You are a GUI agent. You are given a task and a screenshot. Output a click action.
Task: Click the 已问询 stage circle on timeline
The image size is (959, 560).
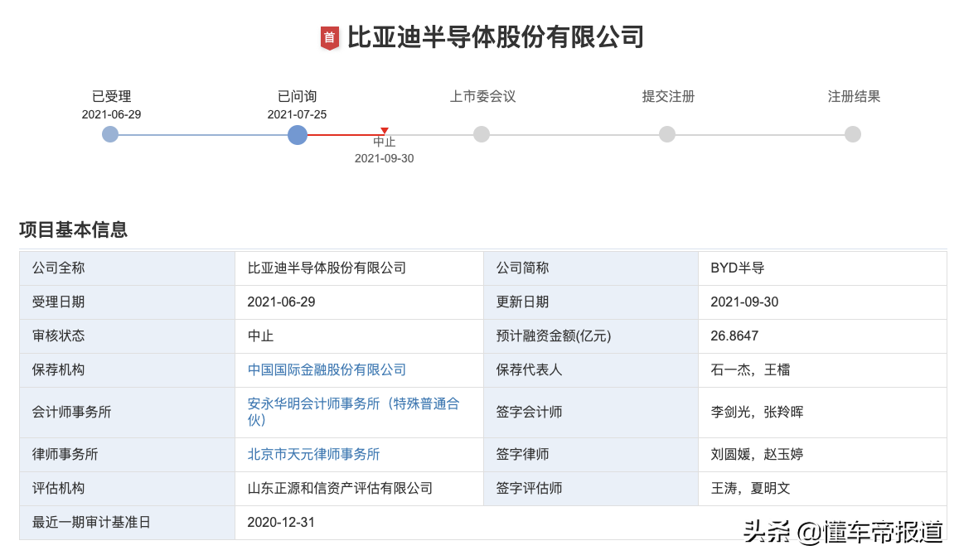point(298,135)
